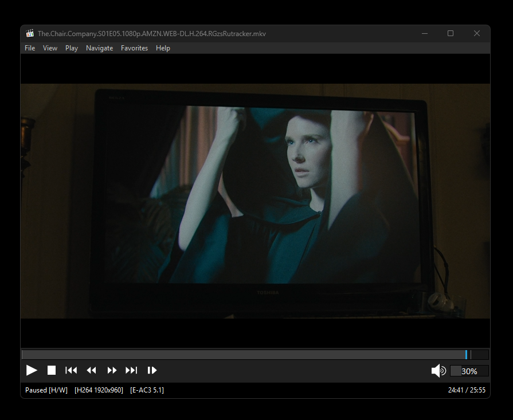Skip to previous file button
The height and width of the screenshot is (420, 513).
point(71,370)
